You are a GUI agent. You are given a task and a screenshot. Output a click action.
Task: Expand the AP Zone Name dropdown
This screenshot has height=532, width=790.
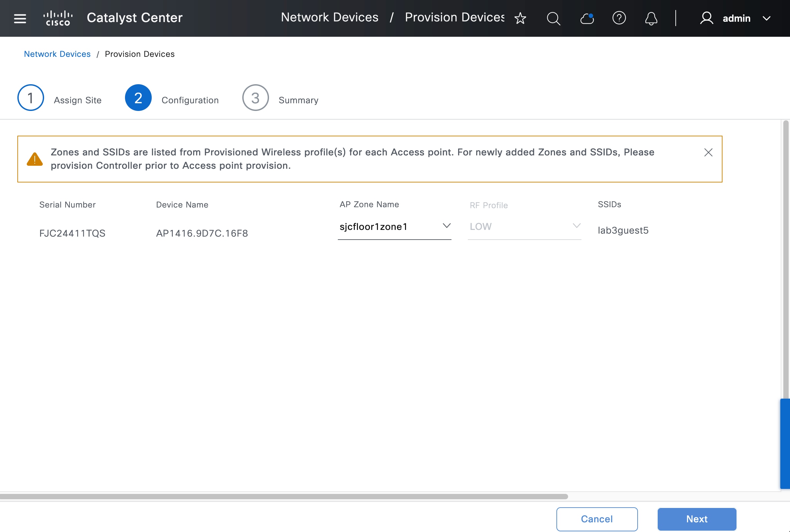click(446, 226)
